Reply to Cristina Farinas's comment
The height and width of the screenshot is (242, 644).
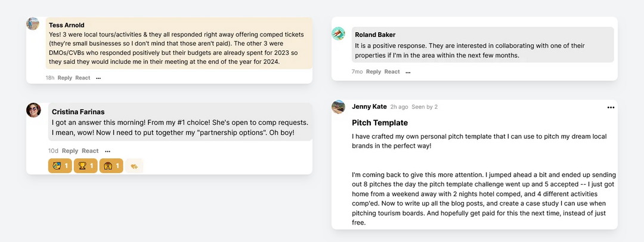70,151
